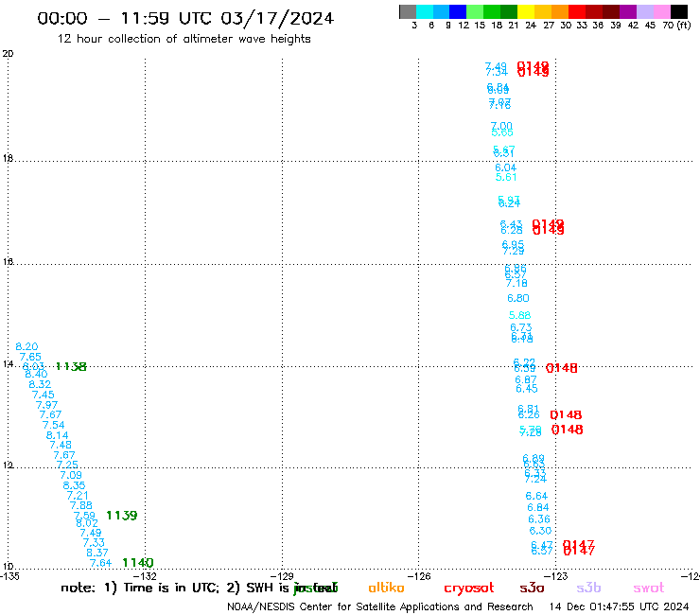Image resolution: width=700 pixels, height=615 pixels.
Task: Click the '-126' longitude axis label
Action: (419, 576)
